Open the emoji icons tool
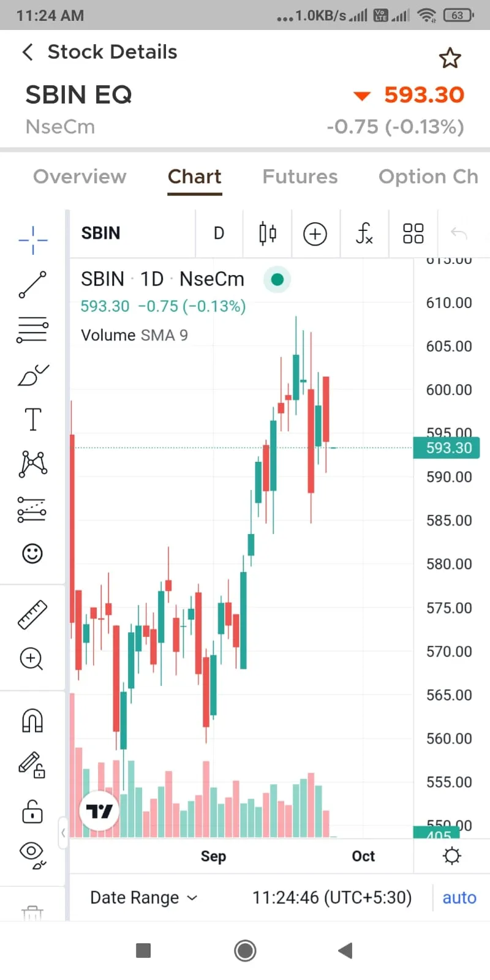This screenshot has width=490, height=980. click(32, 554)
